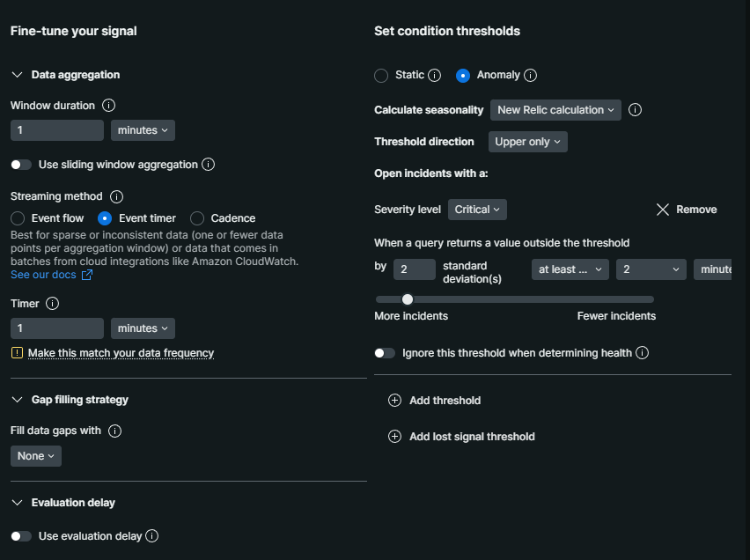Enable the sliding window aggregation toggle
750x560 pixels.
tap(21, 165)
